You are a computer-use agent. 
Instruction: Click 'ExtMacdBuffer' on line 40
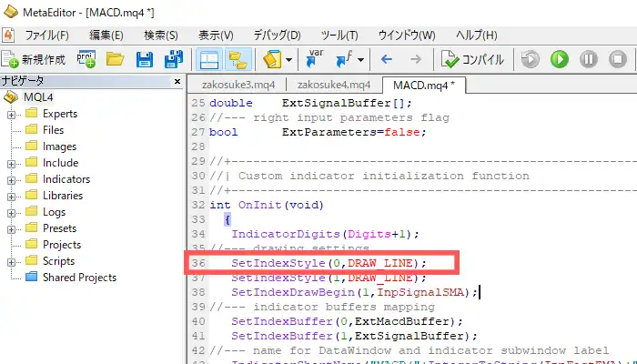(x=401, y=321)
